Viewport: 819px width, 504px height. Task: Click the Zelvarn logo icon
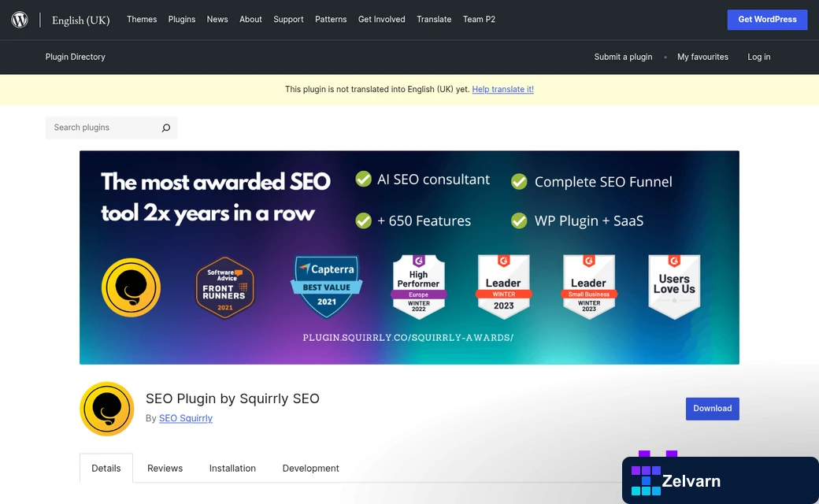point(646,480)
